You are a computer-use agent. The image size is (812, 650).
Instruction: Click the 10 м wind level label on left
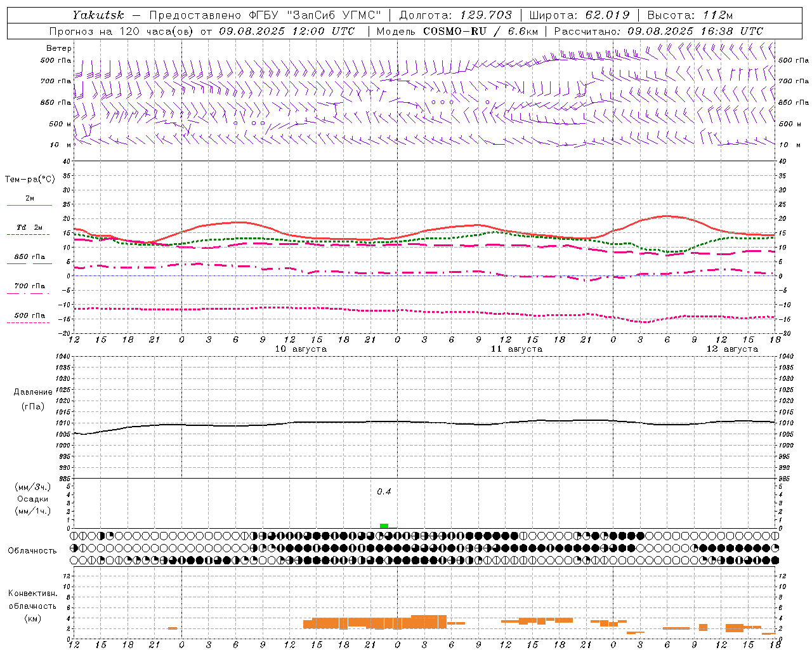click(61, 145)
